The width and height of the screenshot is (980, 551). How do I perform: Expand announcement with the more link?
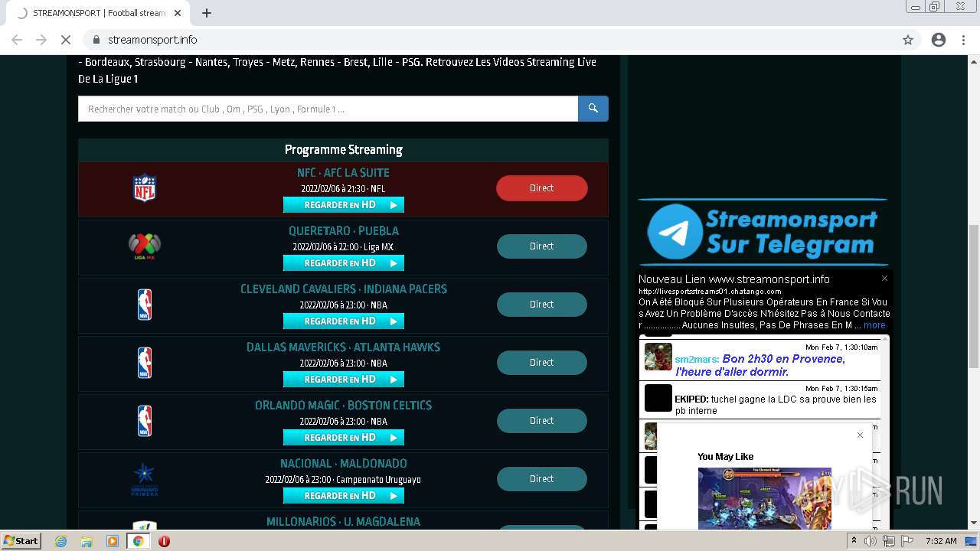[874, 325]
